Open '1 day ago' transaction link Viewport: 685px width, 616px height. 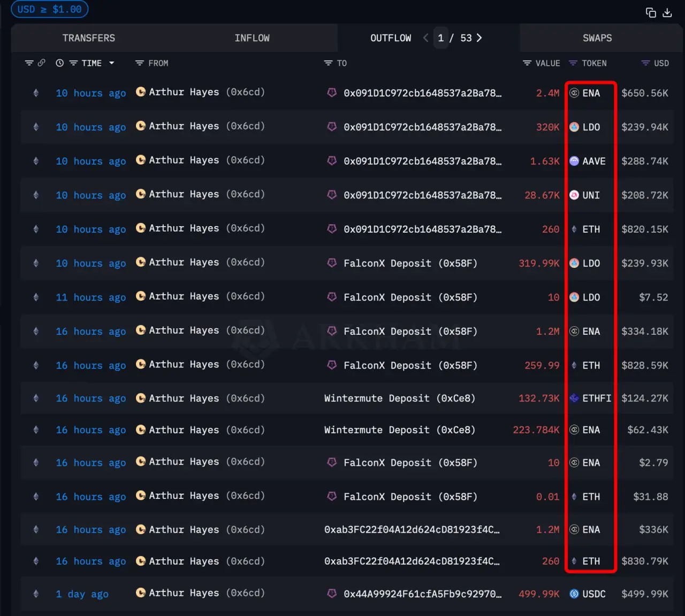(82, 594)
